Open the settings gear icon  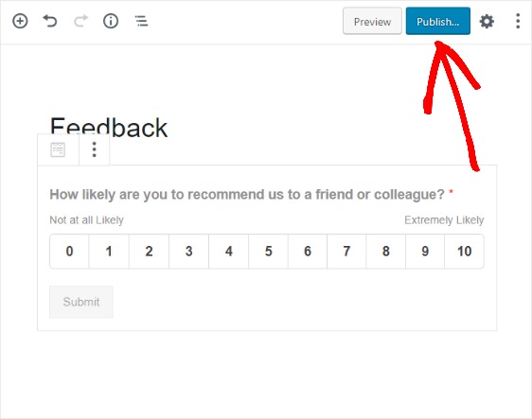pyautogui.click(x=487, y=22)
